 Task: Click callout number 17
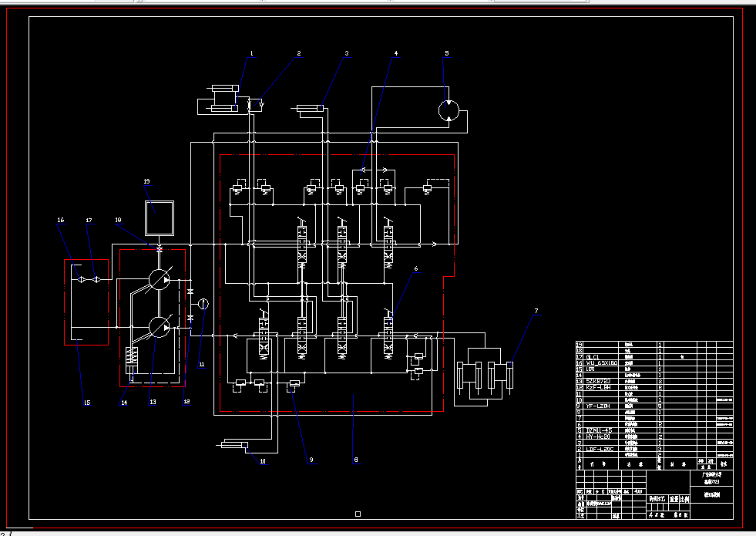89,221
